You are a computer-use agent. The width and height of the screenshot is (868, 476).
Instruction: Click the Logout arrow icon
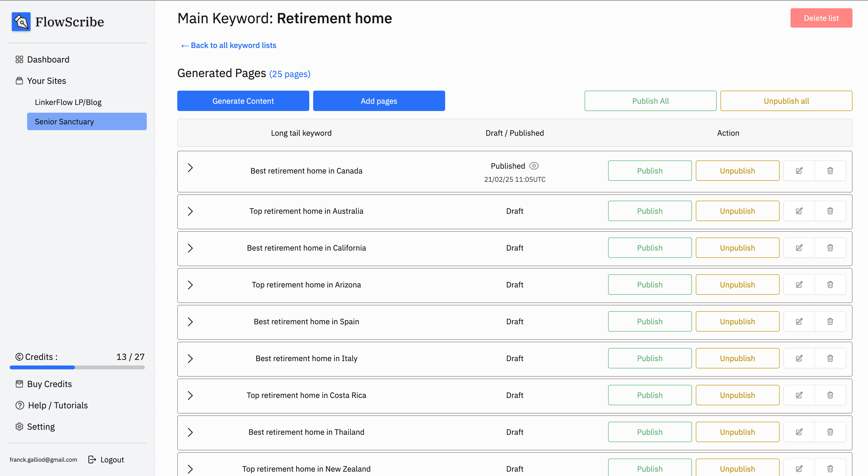coord(92,459)
